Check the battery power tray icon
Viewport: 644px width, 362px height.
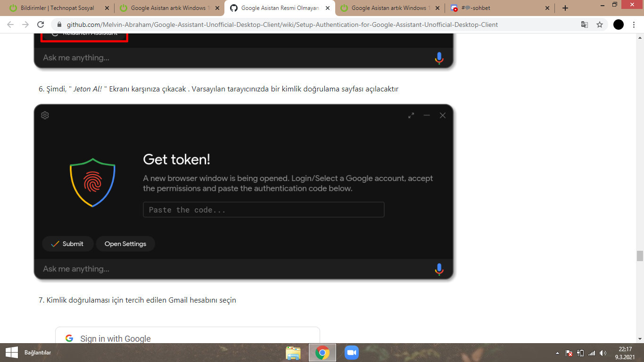pyautogui.click(x=580, y=353)
